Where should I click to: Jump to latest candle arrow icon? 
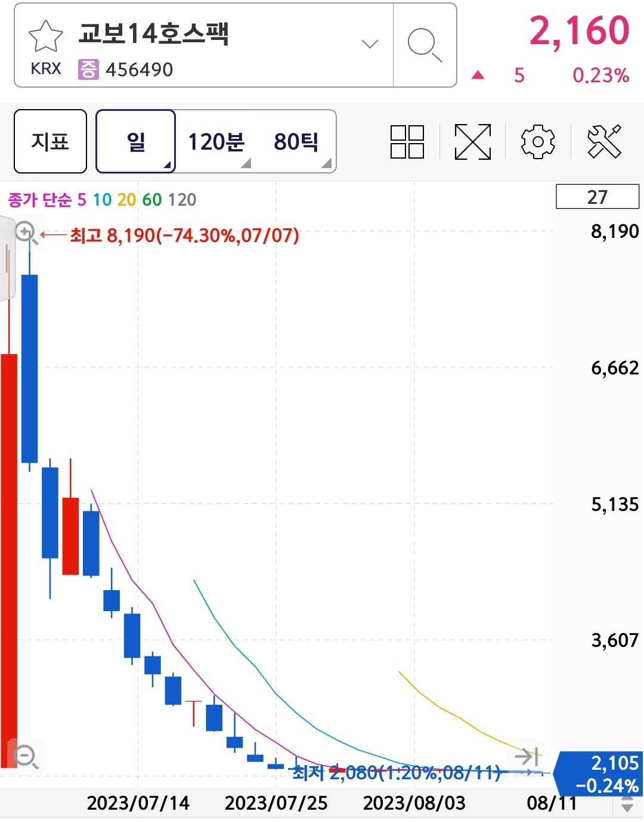click(527, 757)
